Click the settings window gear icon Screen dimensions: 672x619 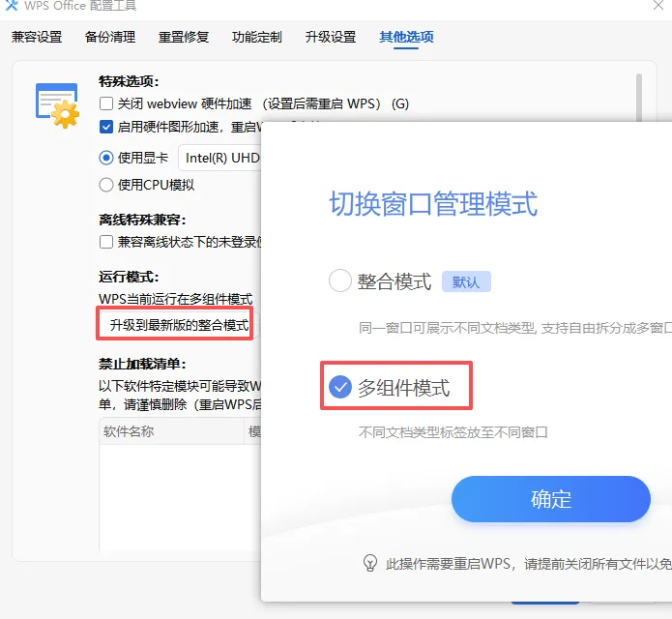pos(57,105)
